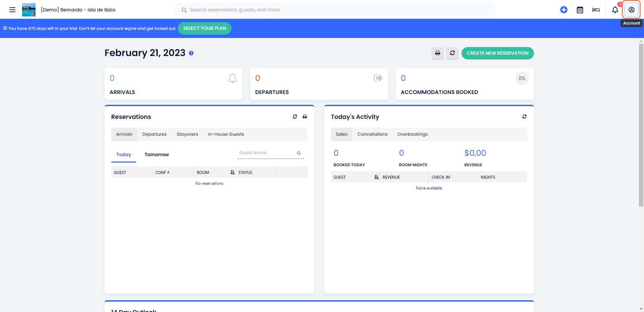Switch to the Cancellations activity tab
Viewport: 644px width, 312px height.
coord(372,134)
